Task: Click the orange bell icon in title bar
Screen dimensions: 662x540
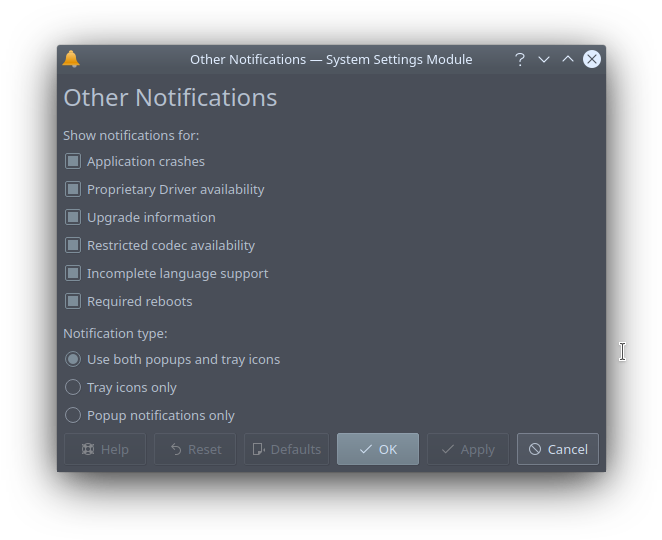Action: point(71,59)
